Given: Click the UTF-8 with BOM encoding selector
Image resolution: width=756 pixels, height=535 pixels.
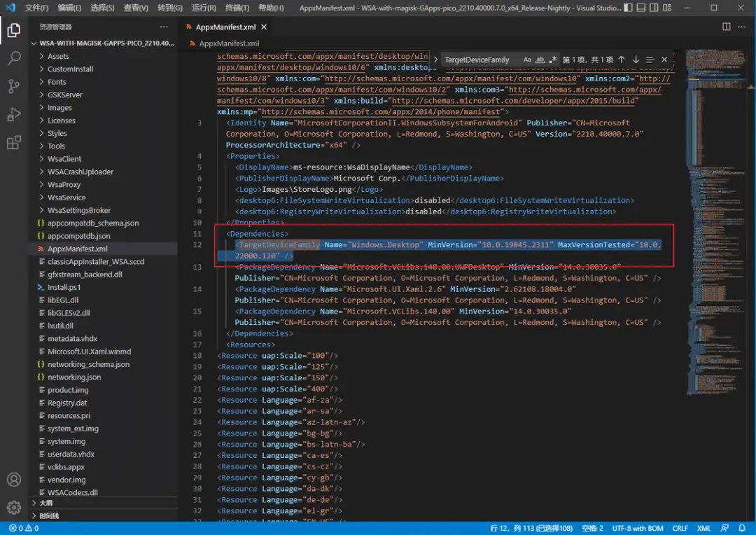Looking at the screenshot, I should point(636,528).
